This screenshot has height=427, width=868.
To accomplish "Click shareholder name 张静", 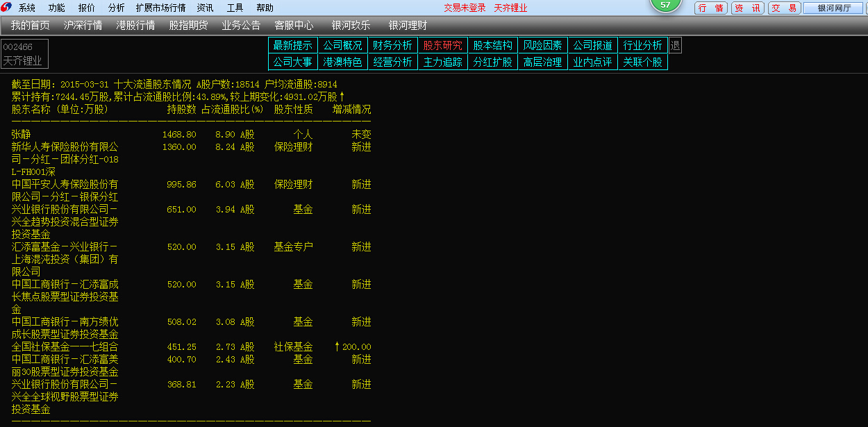I will (22, 134).
